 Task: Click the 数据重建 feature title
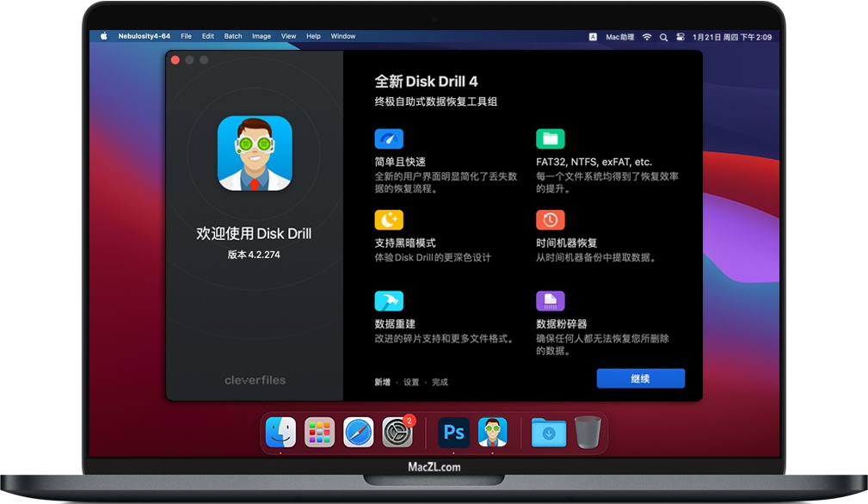click(x=395, y=324)
